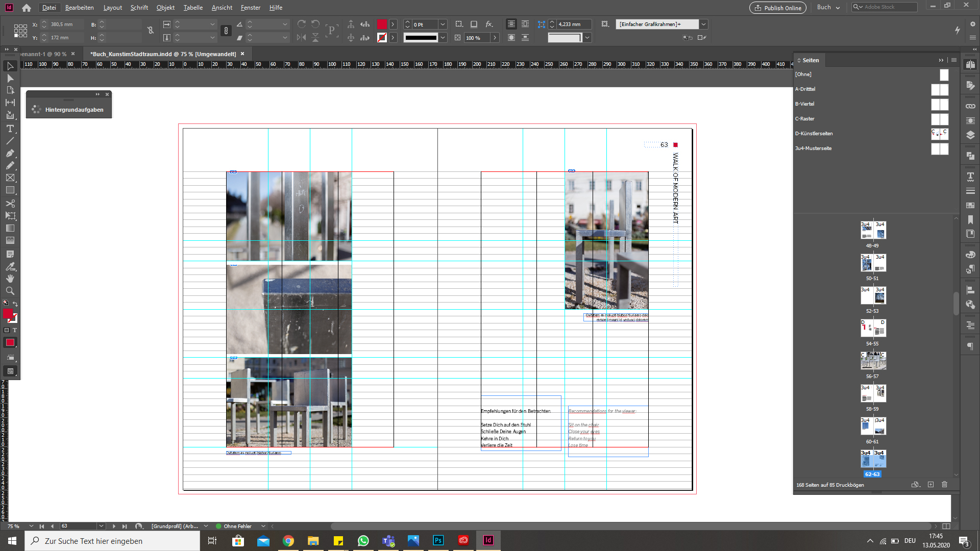
Task: Create new page in Seiten panel
Action: click(930, 485)
